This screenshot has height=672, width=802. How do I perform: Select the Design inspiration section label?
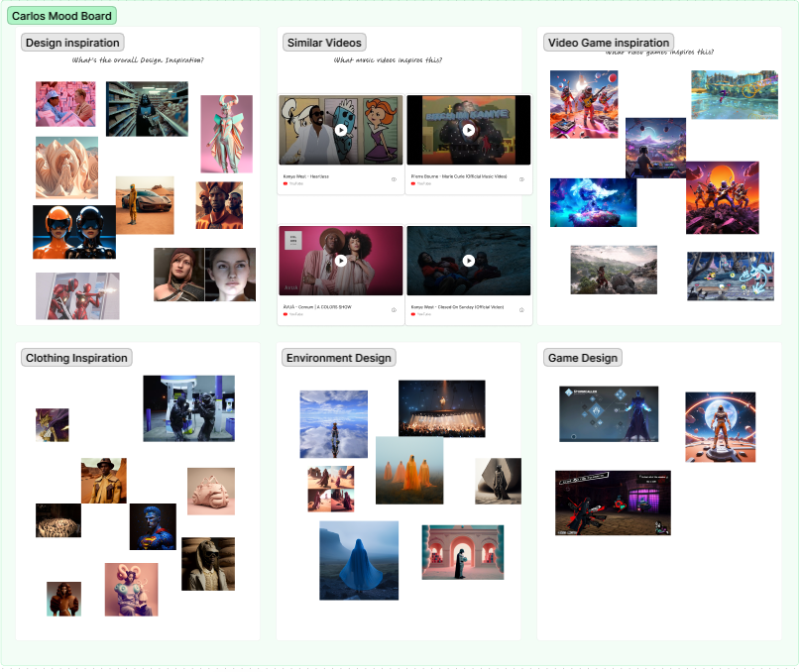pyautogui.click(x=72, y=43)
